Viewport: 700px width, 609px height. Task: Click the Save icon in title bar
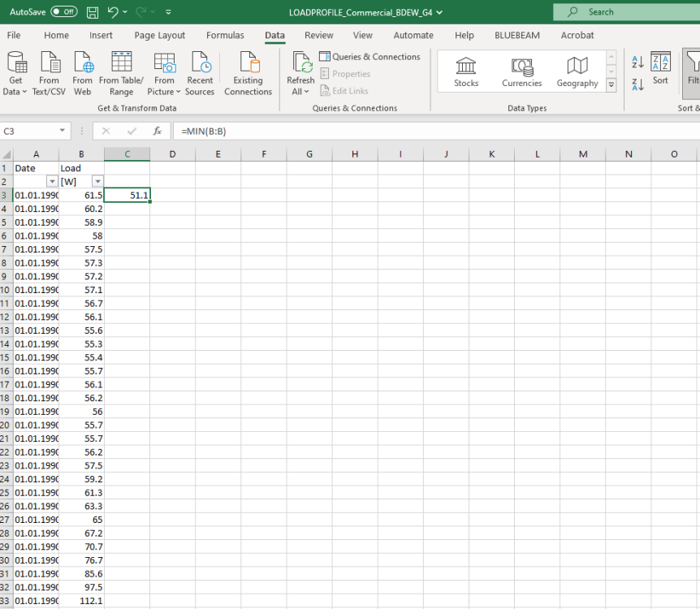93,12
